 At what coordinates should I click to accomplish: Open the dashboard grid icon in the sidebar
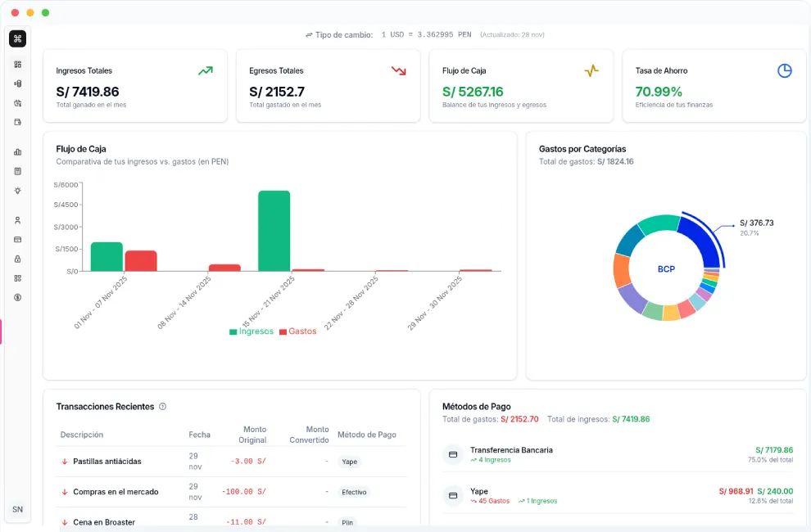tap(17, 64)
